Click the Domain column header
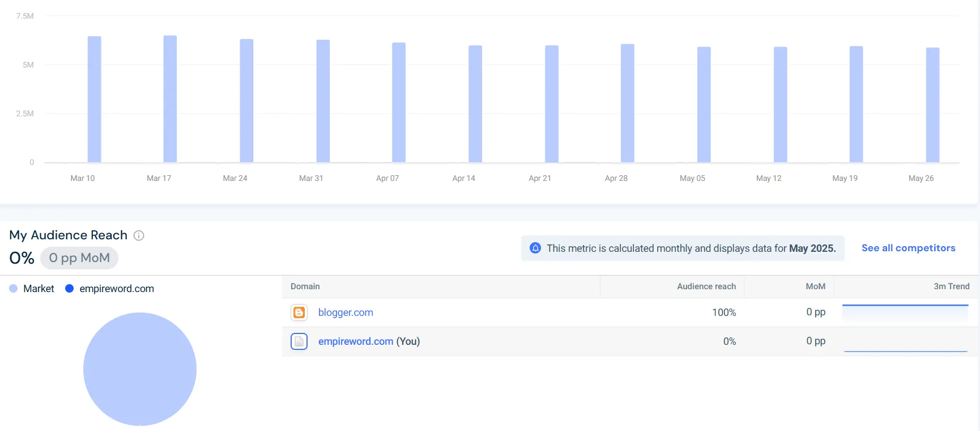The height and width of the screenshot is (431, 980). pyautogui.click(x=305, y=286)
